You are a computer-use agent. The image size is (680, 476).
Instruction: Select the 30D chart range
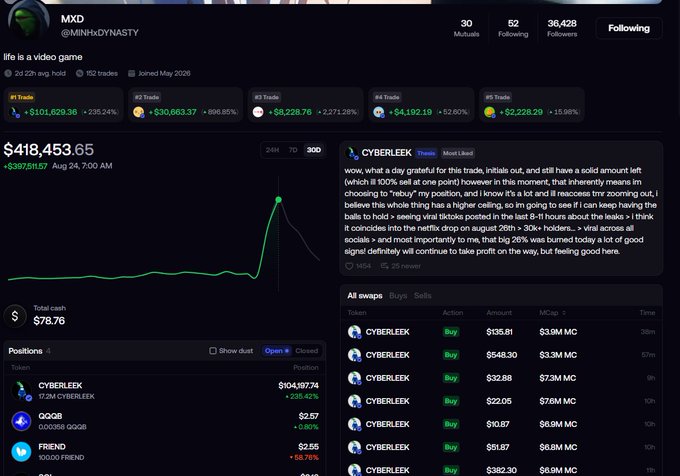point(314,150)
